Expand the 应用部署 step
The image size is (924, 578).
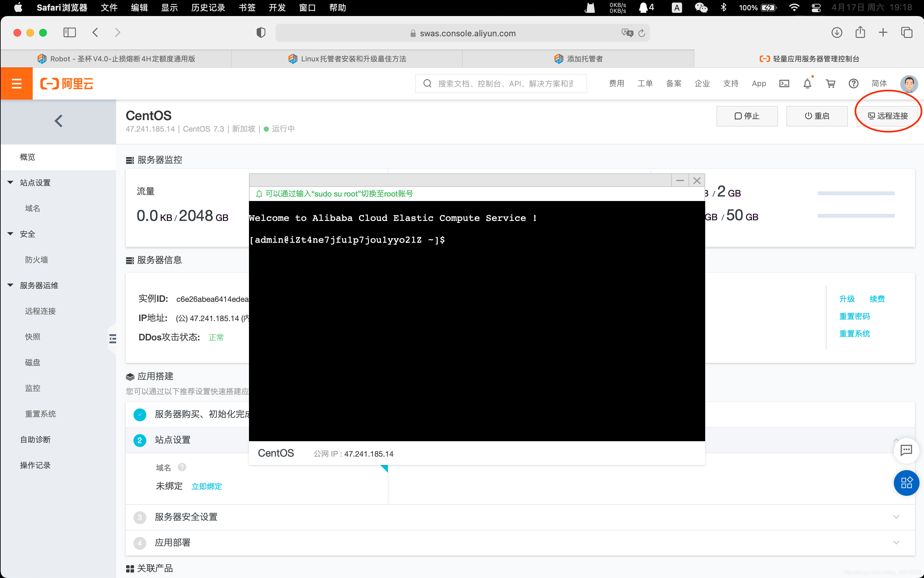[x=896, y=542]
